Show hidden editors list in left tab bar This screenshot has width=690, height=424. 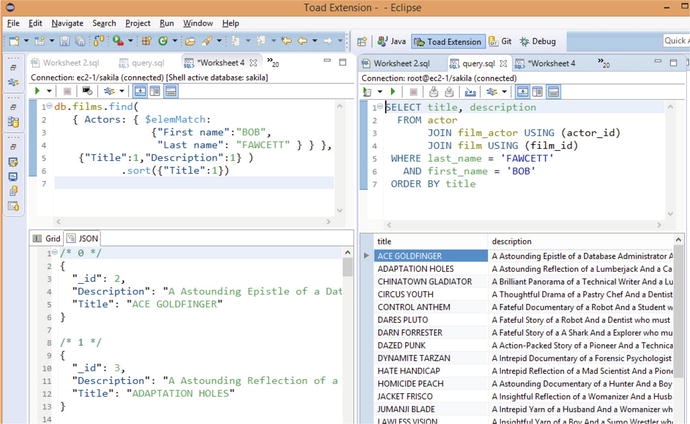(x=272, y=63)
